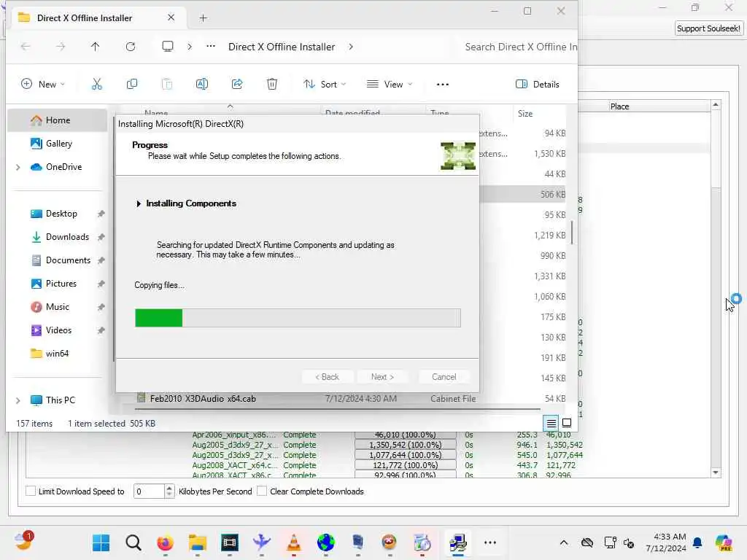The width and height of the screenshot is (747, 560).
Task: Expand the This PC tree node
Action: pos(18,400)
